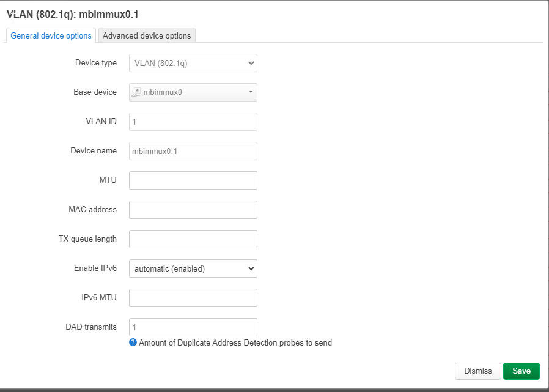
Task: Focus the Device name text box
Action: [x=193, y=151]
